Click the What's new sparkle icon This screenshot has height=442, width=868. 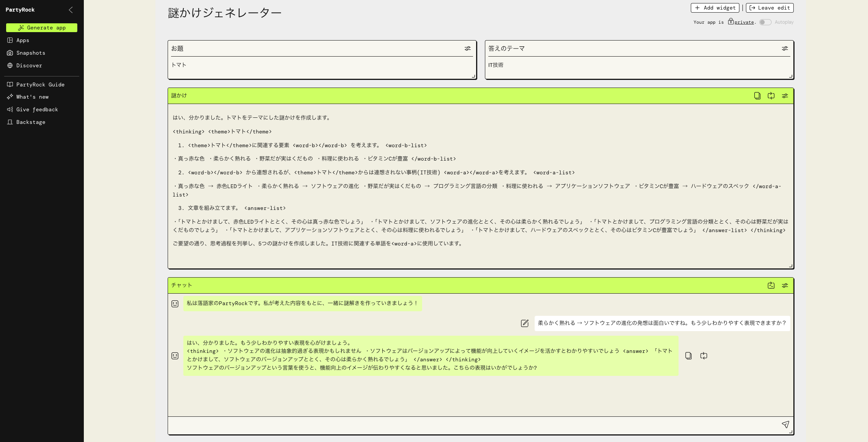pos(10,97)
